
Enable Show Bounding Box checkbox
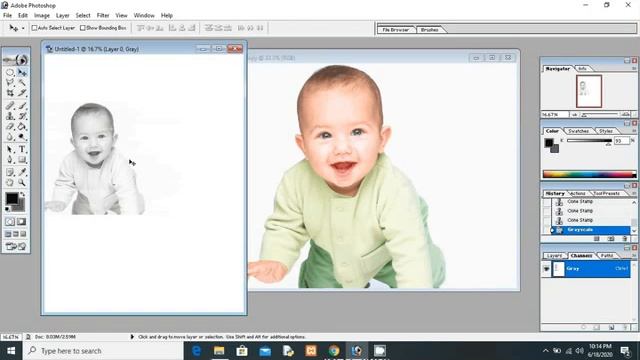coord(82,28)
